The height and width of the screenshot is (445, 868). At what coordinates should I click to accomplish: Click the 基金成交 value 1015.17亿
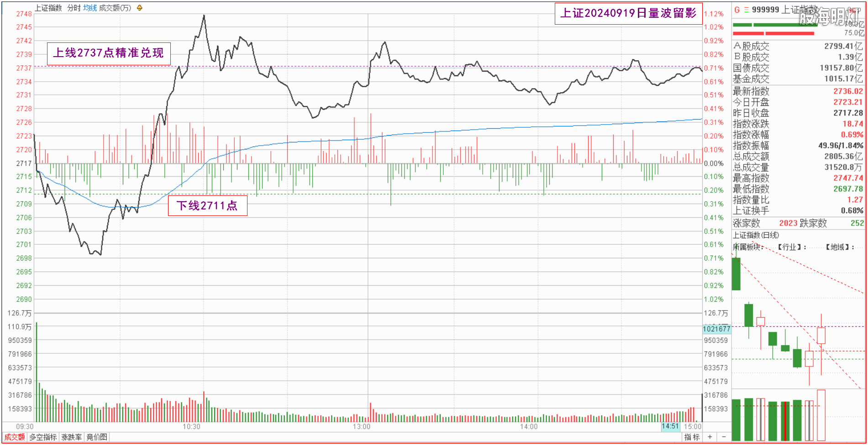[843, 79]
